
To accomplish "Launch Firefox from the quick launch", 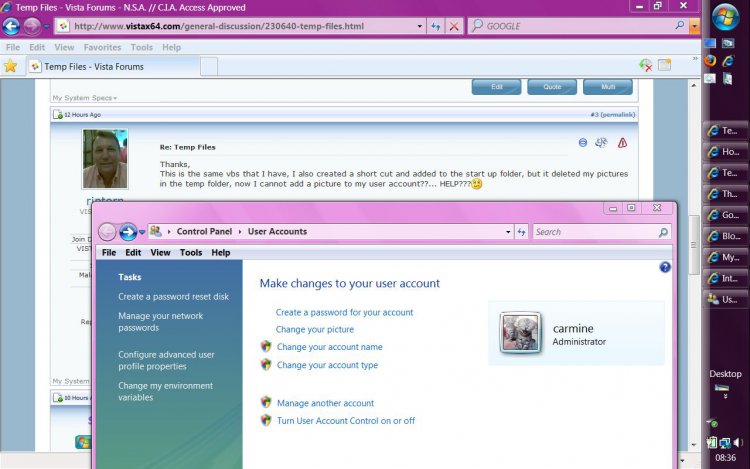I will [x=710, y=61].
